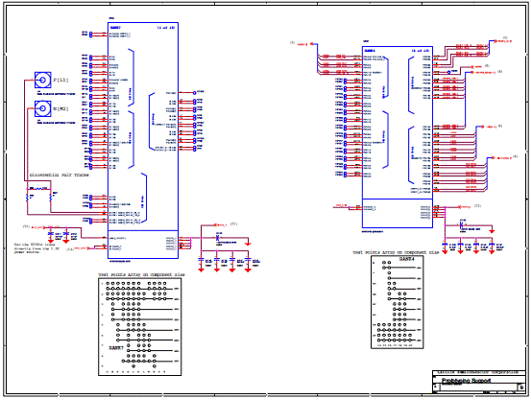The width and height of the screenshot is (532, 399).
Task: Click the resistor network below Differential Pair Traces
Action: pos(39,195)
